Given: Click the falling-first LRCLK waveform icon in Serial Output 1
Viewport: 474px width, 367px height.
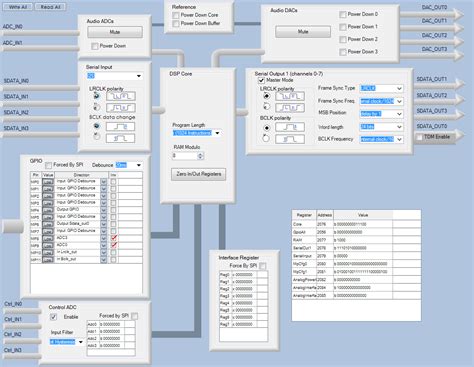Looking at the screenshot, I should click(x=290, y=96).
